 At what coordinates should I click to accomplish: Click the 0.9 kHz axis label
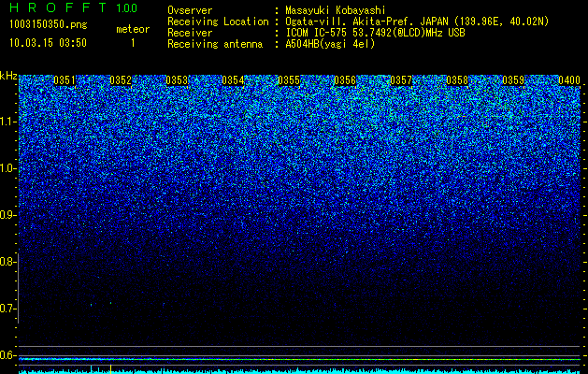point(7,215)
